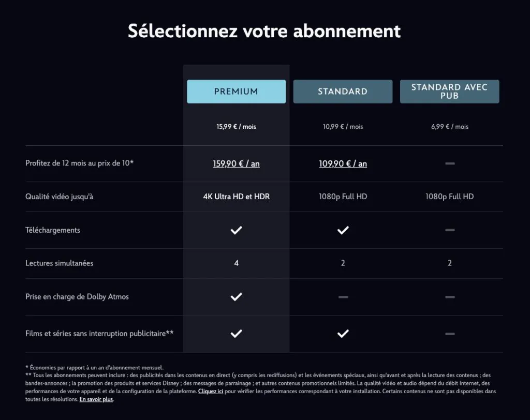Screen dimensions: 530x420
Task: Click the 15,99 € / mois Premium price
Action: tap(236, 126)
